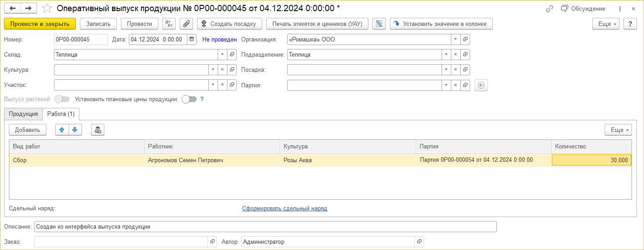Open Склад record via open icon

[x=232, y=54]
